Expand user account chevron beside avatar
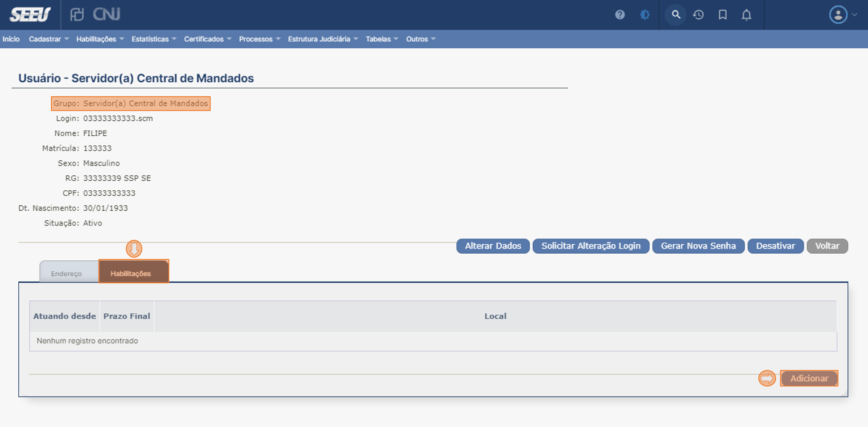Image resolution: width=868 pixels, height=427 pixels. [855, 15]
